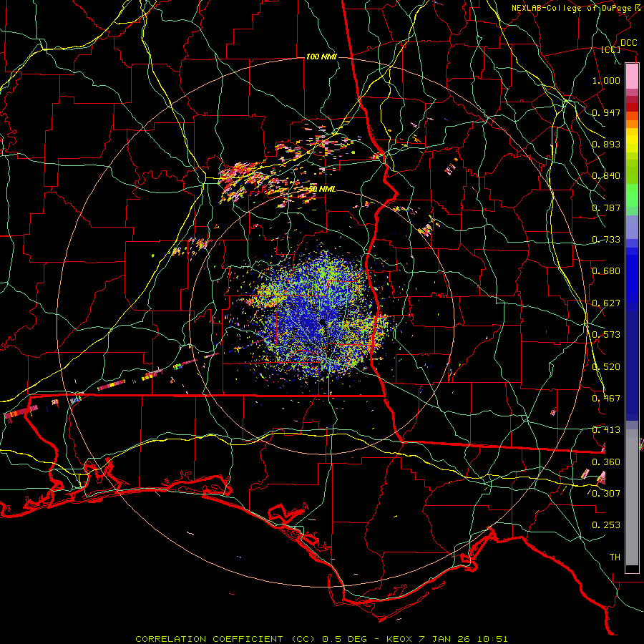644x644 pixels.
Task: Pick the gray color bar segment
Action: pos(632,497)
